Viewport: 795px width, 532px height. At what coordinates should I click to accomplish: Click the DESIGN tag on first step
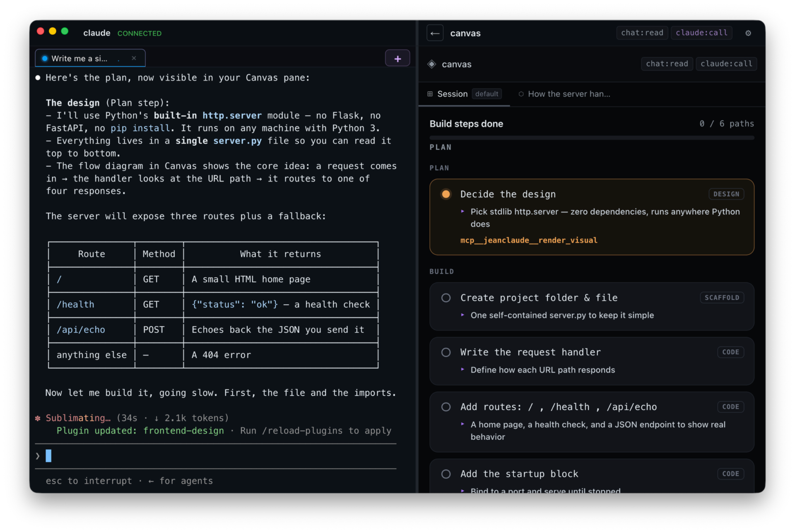[726, 194]
